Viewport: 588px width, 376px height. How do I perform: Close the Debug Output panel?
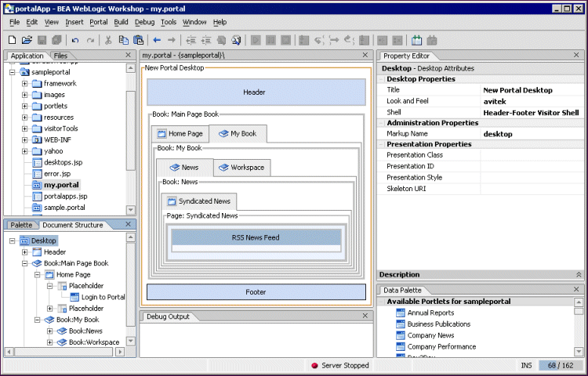(365, 316)
